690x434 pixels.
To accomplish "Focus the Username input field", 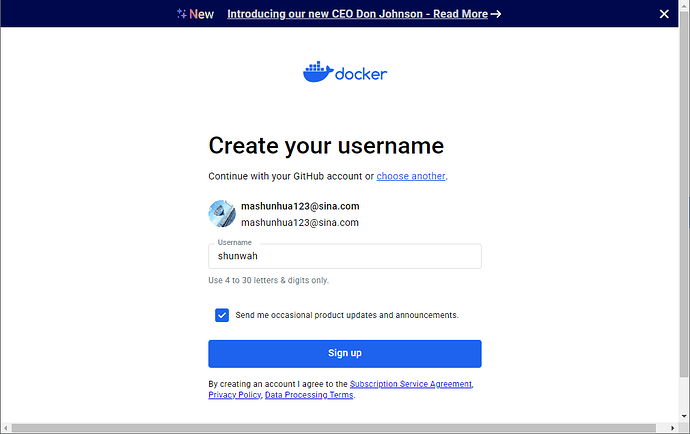I will [x=345, y=256].
